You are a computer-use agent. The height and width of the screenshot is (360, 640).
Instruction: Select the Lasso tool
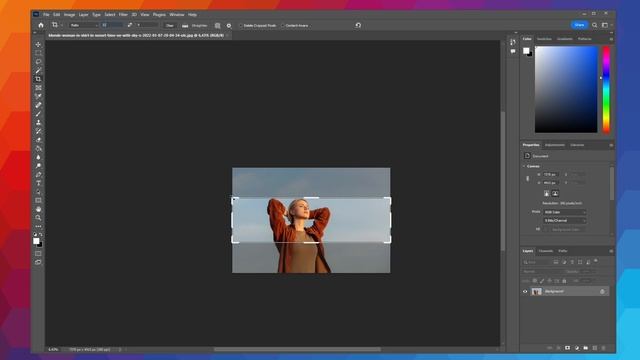coord(38,62)
